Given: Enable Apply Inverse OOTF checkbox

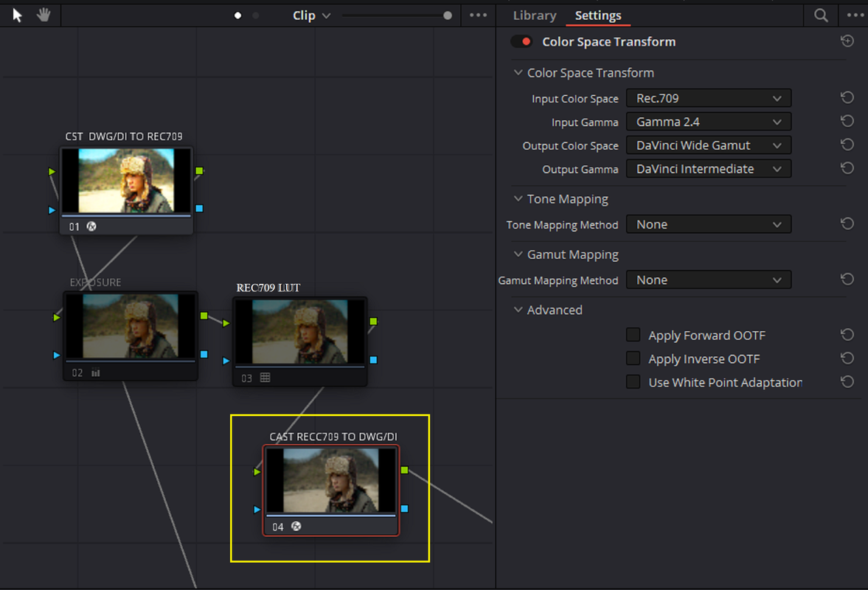Looking at the screenshot, I should (x=633, y=358).
